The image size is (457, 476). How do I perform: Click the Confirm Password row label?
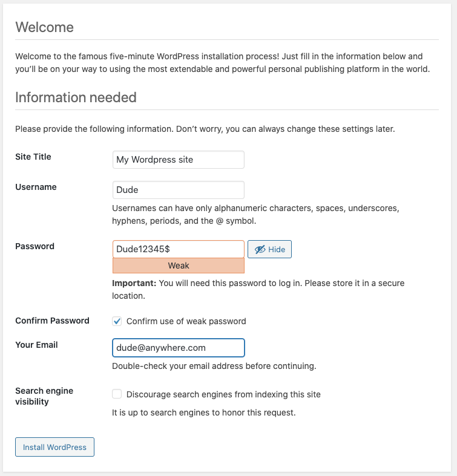coord(52,321)
